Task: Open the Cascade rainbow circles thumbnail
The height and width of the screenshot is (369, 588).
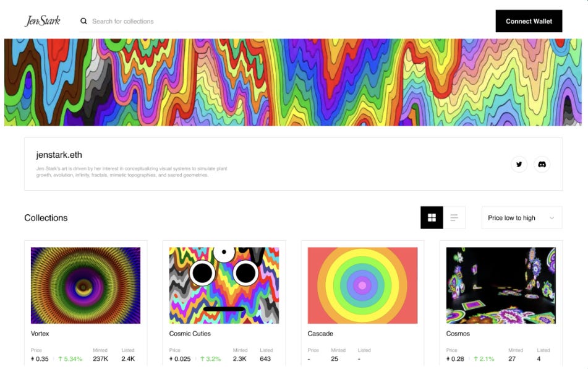Action: click(x=362, y=285)
